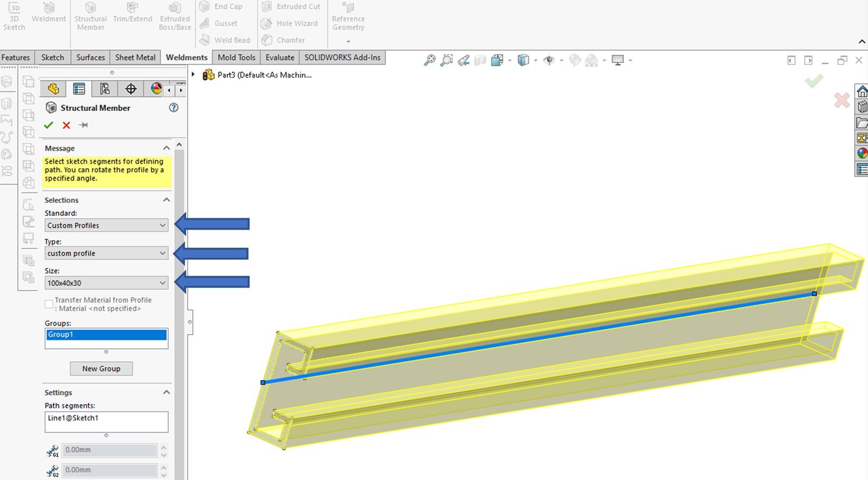Viewport: 868px width, 480px height.
Task: Open the Size dropdown showing 100x40x30
Action: pyautogui.click(x=106, y=283)
